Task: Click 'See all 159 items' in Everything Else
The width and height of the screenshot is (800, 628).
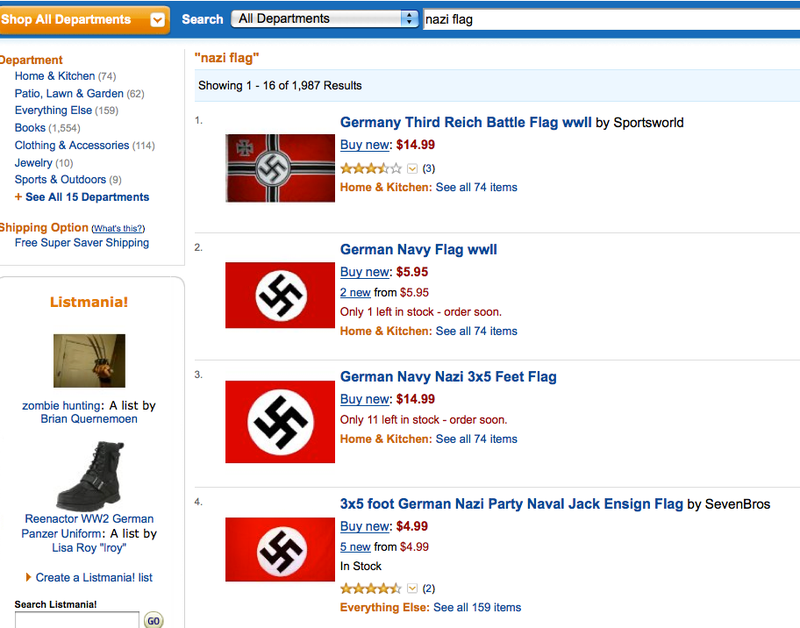Action: (477, 607)
